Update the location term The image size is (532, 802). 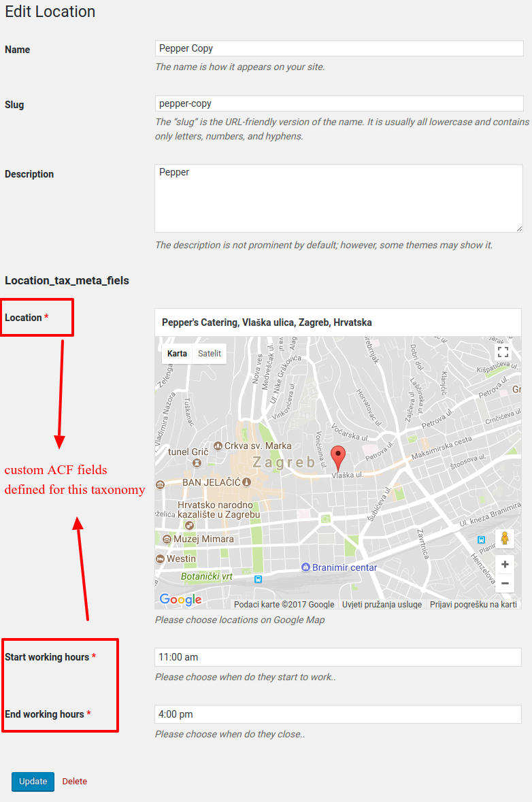33,782
